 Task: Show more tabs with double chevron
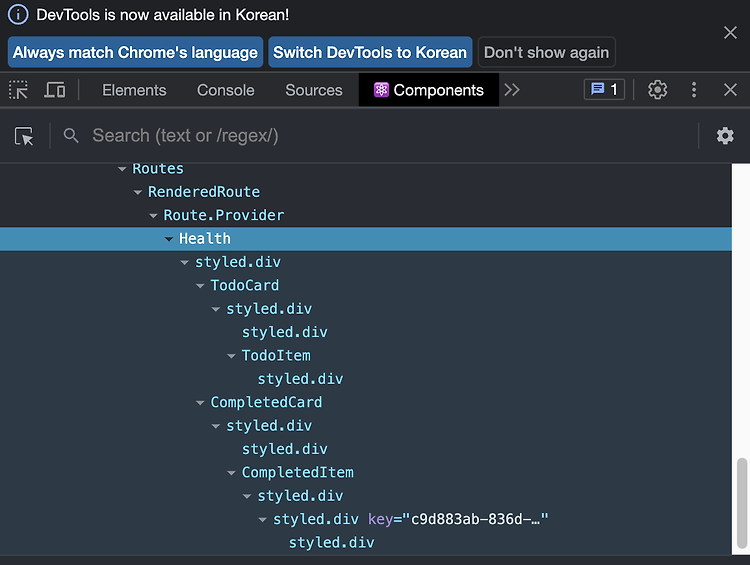(512, 90)
